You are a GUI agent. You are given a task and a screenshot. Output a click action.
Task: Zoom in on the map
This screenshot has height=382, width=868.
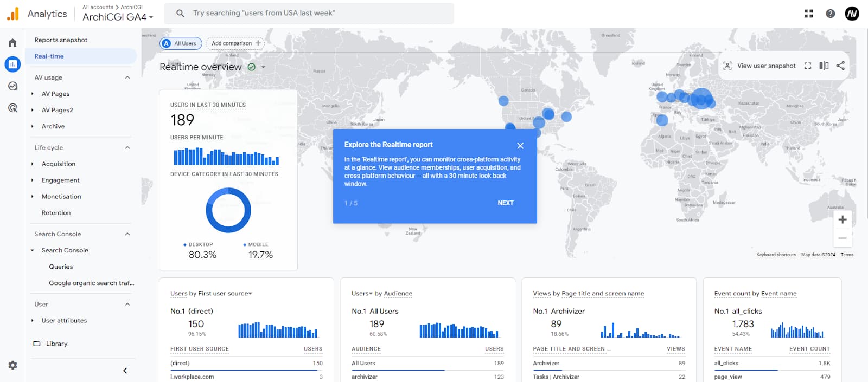(x=842, y=219)
